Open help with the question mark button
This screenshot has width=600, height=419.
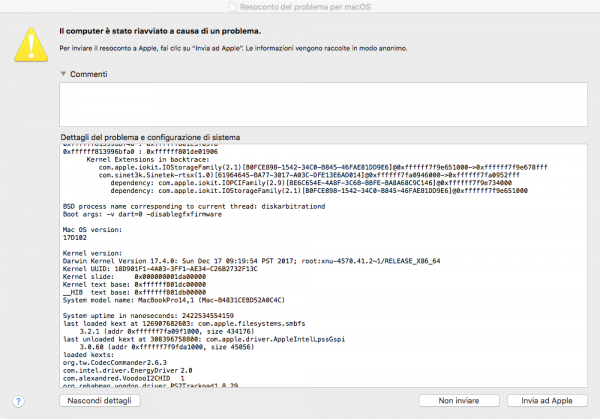point(18,401)
